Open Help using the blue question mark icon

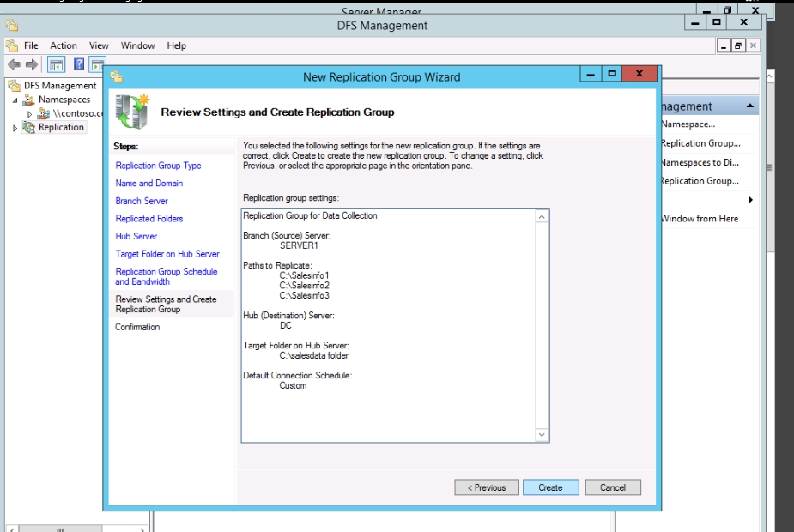79,64
